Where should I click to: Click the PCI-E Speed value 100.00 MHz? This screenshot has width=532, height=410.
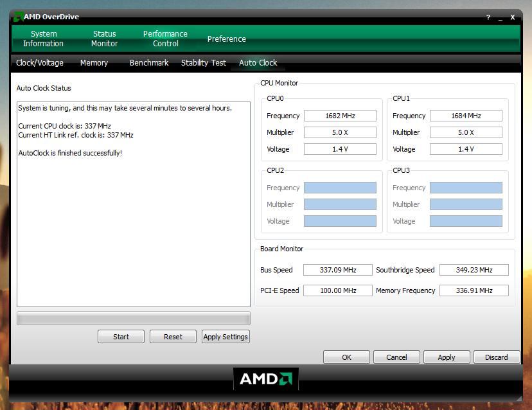338,290
